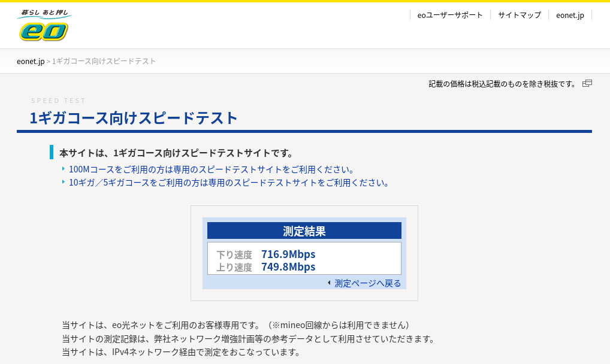This screenshot has width=610, height=364.
Task: Click the 測定結果 header bar
Action: [x=304, y=231]
